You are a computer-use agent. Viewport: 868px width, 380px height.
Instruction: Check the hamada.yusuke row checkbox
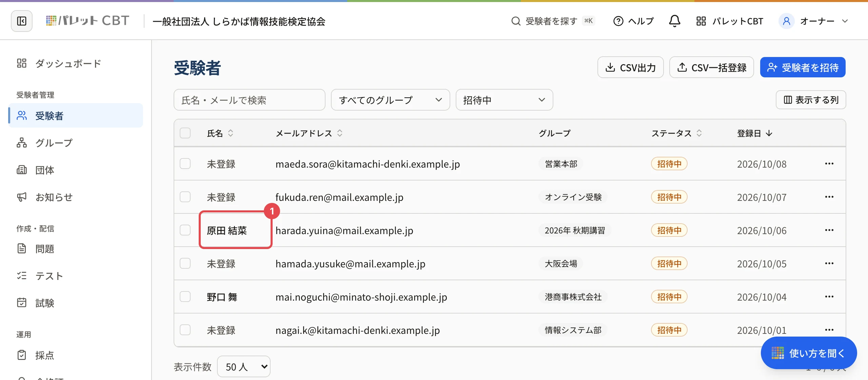point(185,263)
